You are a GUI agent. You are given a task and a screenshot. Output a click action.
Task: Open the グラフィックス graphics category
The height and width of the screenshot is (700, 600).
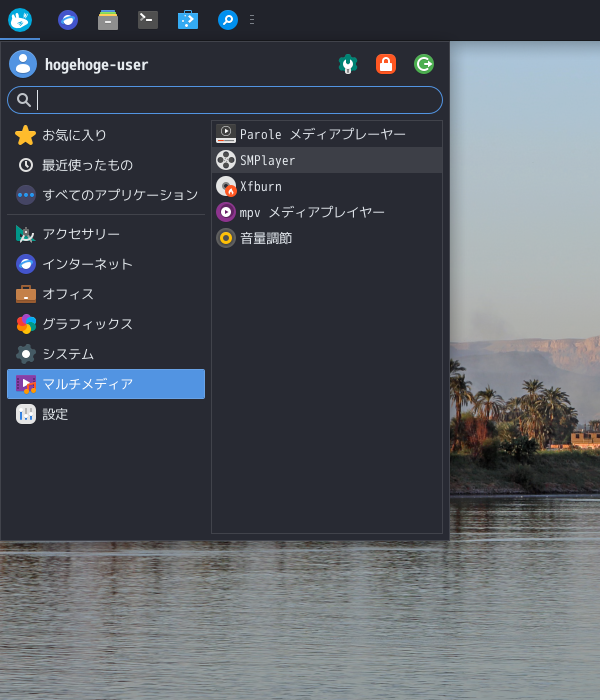tap(106, 324)
